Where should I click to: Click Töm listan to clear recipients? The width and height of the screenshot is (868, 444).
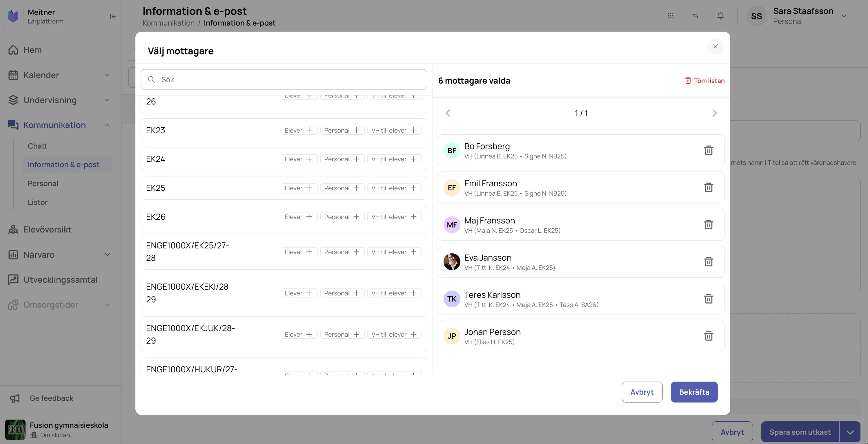pos(704,81)
